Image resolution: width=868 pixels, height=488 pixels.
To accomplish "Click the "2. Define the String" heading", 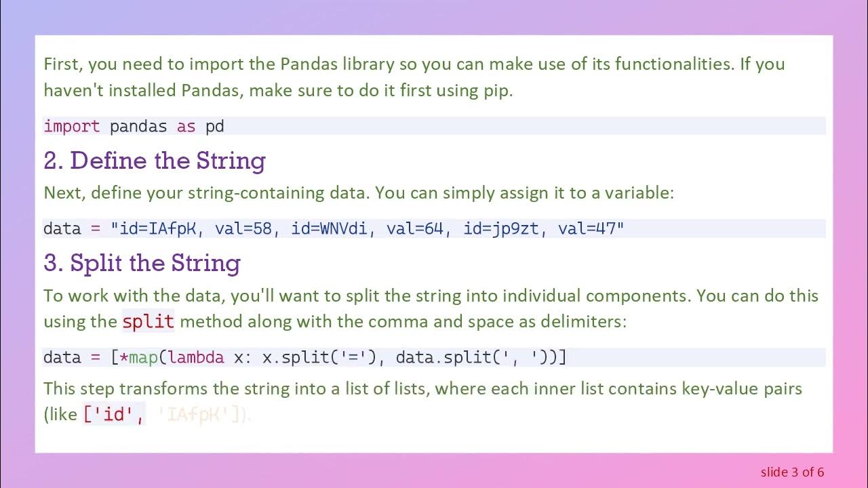I will [x=154, y=161].
